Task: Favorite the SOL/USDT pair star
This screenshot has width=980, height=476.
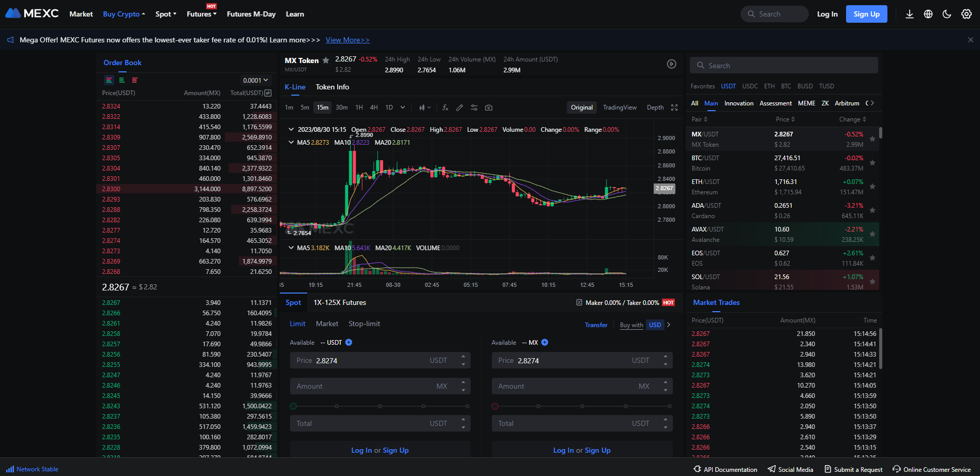Action: pos(872,282)
